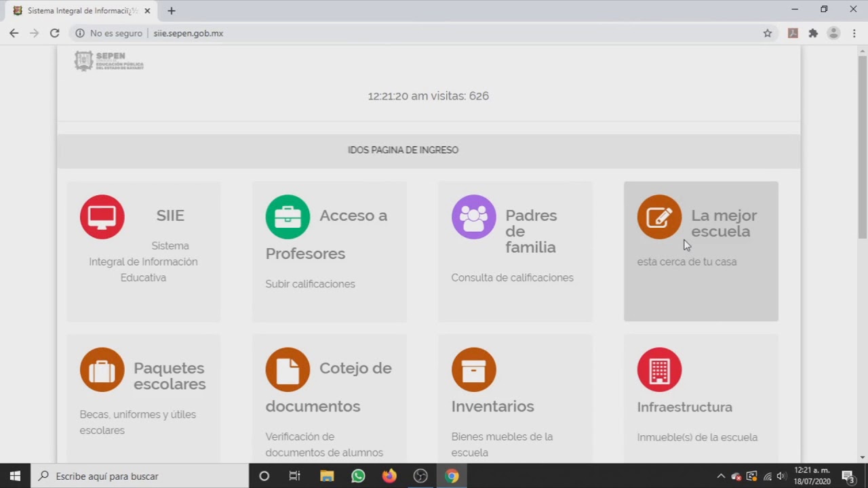Launch Firefox from the taskbar

coord(389,476)
